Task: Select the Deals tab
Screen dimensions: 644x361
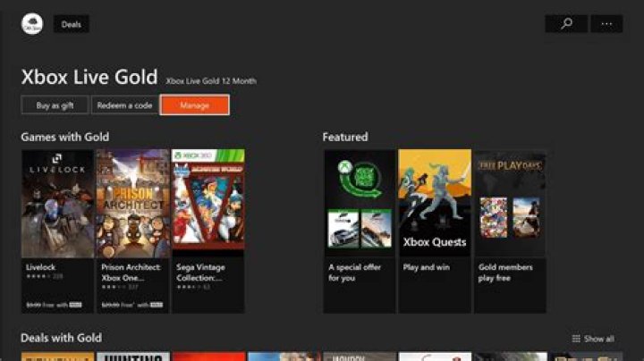Action: [x=72, y=24]
